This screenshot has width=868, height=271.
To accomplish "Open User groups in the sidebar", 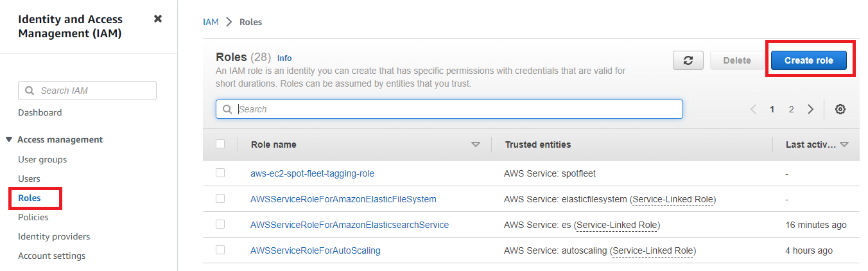I will point(42,159).
